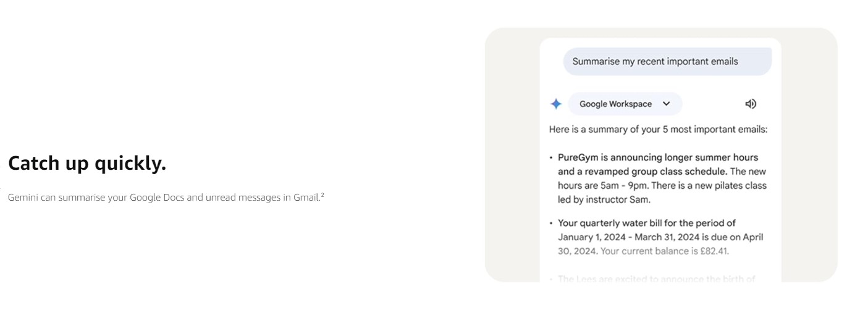
Task: Click the footnote superscript 2 after Gmail
Action: (x=322, y=195)
